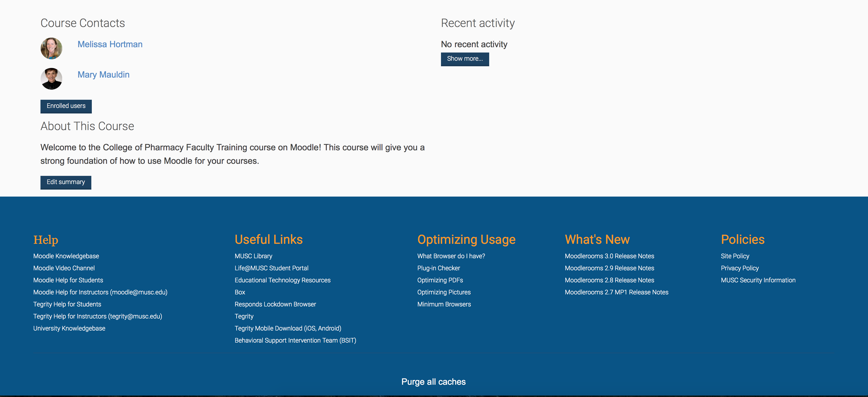
Task: Open Moodle Knowledgebase link
Action: [66, 256]
